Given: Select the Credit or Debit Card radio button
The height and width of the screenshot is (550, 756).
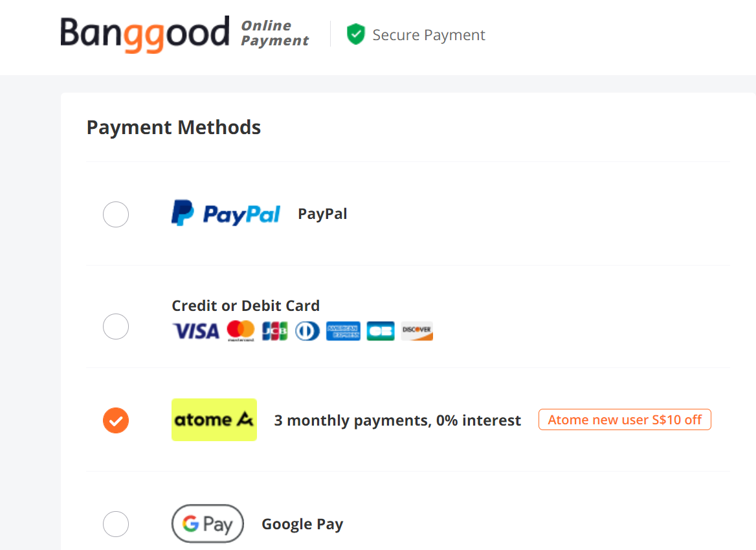Looking at the screenshot, I should pyautogui.click(x=116, y=327).
